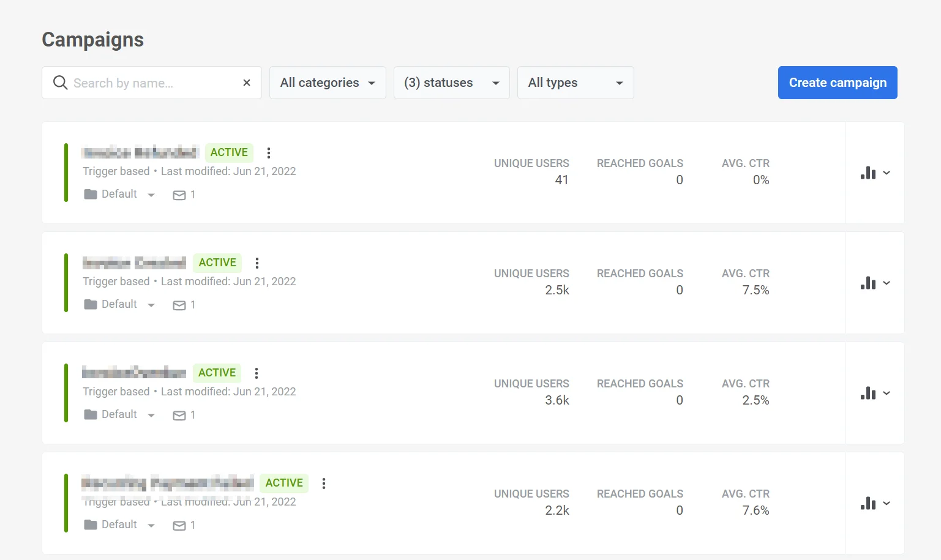Viewport: 941px width, 560px height.
Task: Open the (3) statuses filter dropdown
Action: pos(451,82)
